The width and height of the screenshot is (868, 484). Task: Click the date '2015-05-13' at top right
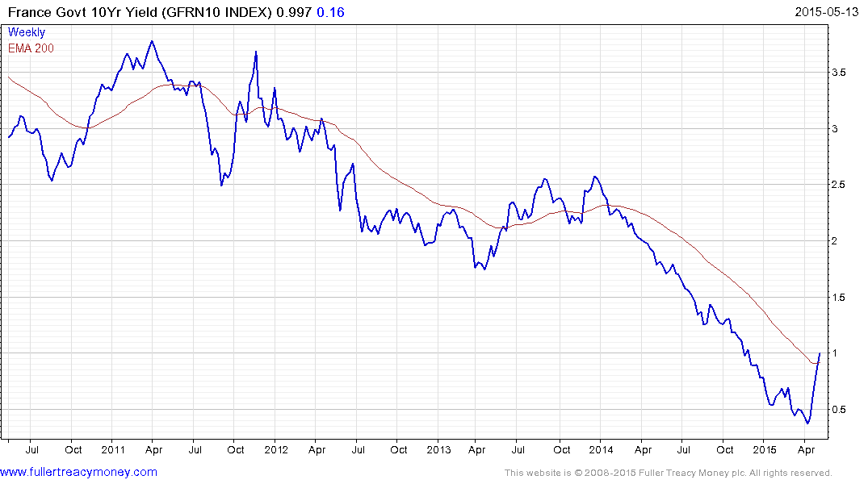click(x=827, y=12)
